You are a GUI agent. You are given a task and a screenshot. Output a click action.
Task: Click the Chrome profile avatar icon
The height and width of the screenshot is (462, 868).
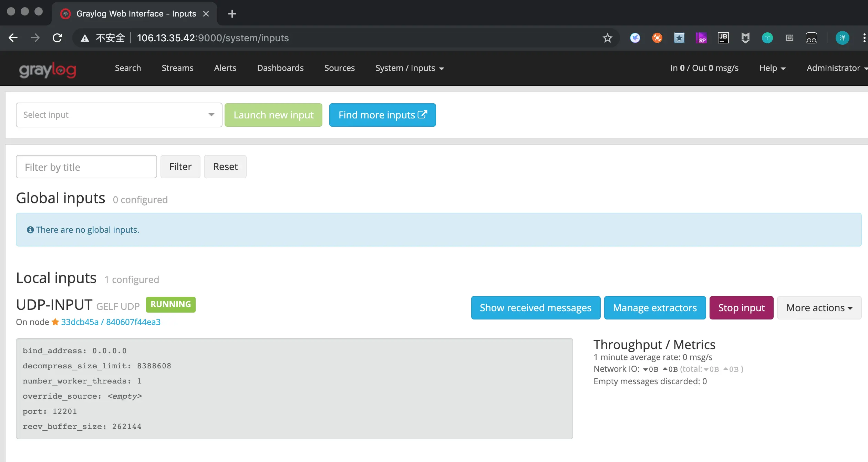842,38
